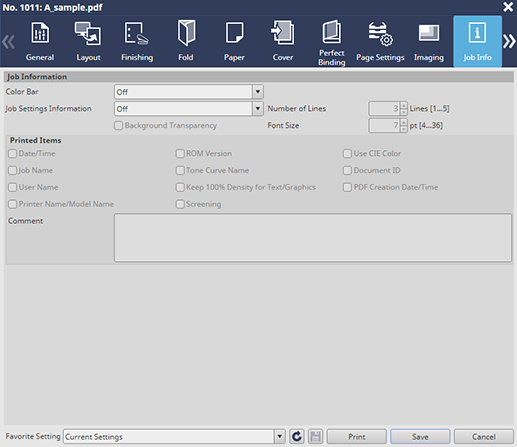This screenshot has width=517, height=447.
Task: Click inside the Comment text box
Action: (313, 238)
